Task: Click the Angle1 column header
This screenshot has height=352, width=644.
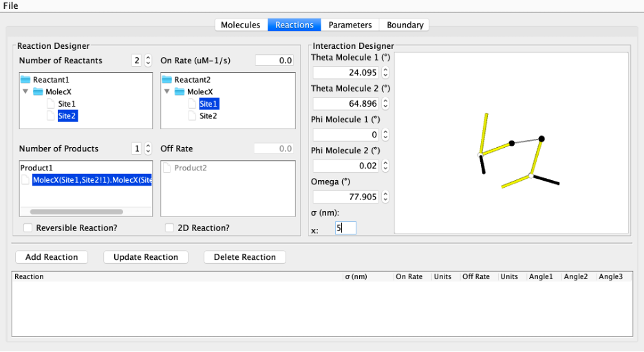Action: tap(544, 276)
